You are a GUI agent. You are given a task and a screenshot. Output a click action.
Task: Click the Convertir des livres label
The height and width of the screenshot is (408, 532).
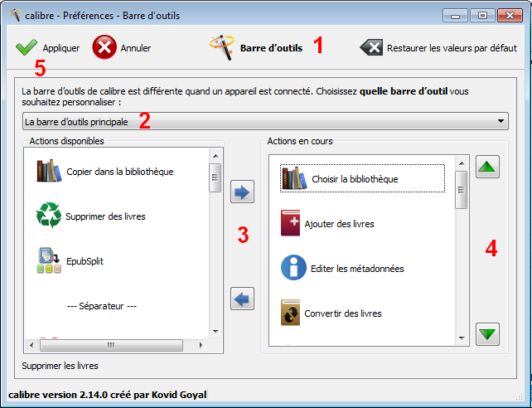[x=343, y=313]
